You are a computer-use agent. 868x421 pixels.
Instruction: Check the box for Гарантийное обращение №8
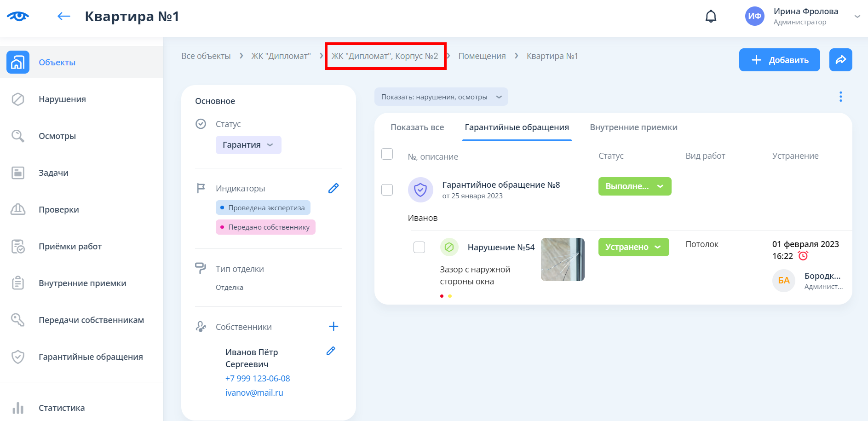click(387, 190)
